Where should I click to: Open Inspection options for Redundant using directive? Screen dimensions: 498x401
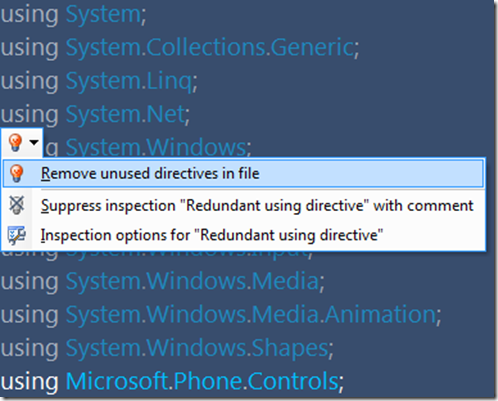[x=212, y=235]
